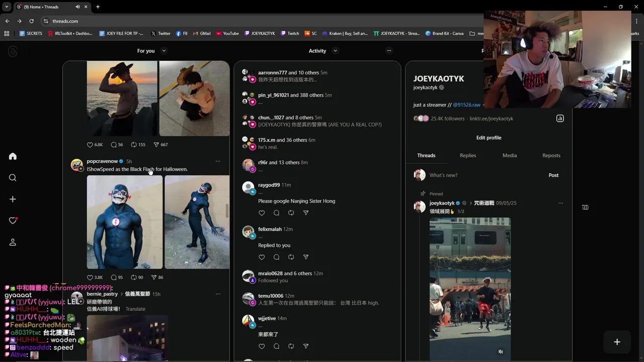Click the Edit profile button
This screenshot has width=644, height=362.
point(489,138)
